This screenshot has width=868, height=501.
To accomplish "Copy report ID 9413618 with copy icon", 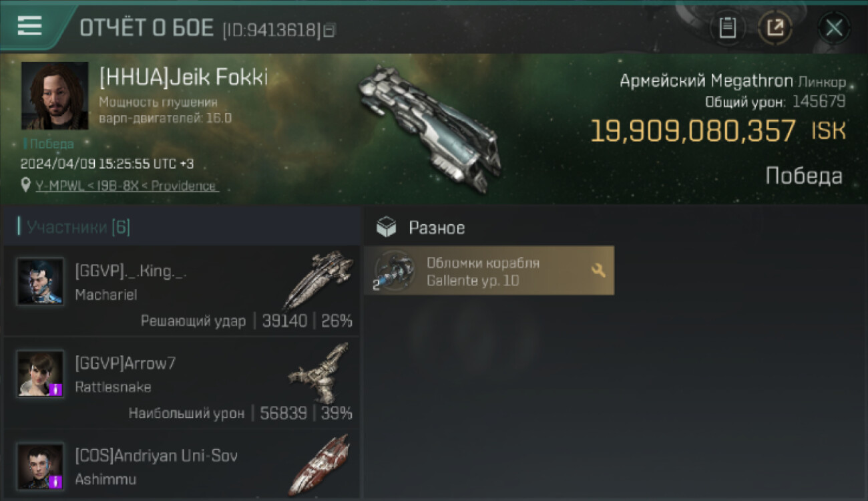I will tap(330, 30).
